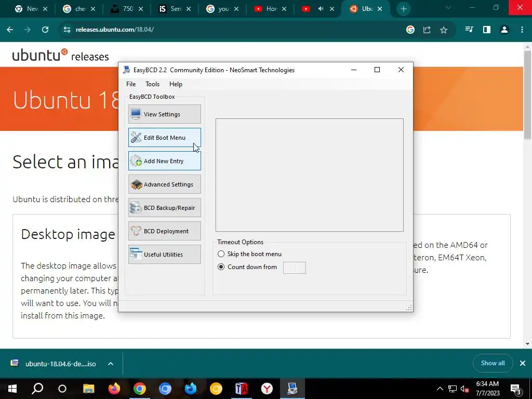Close the downloads bar
The image size is (532, 399).
coord(523,363)
